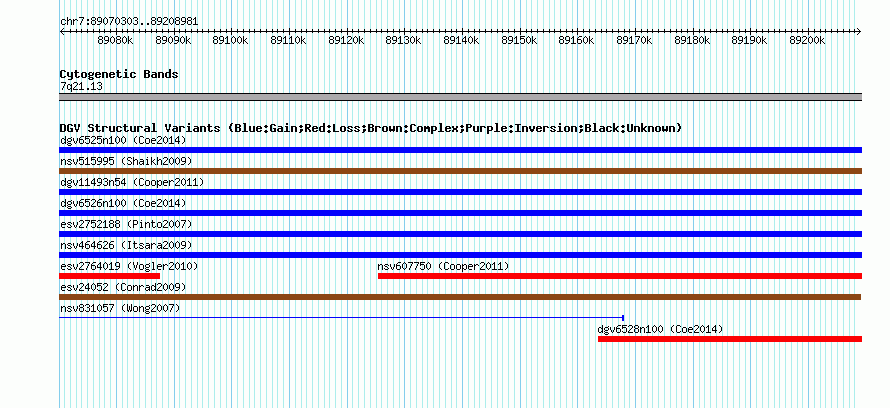
Task: Select the thin blue line under nsv831057
Action: (342, 318)
